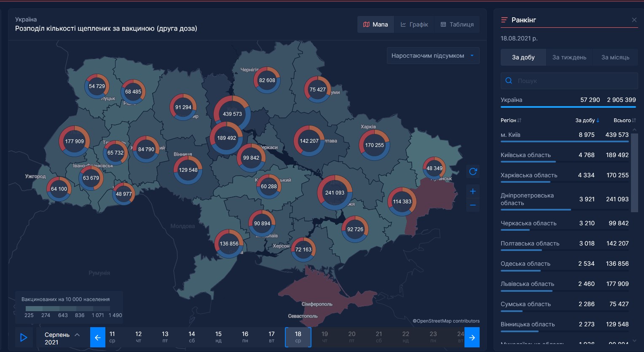Image resolution: width=644 pixels, height=352 pixels.
Task: Collapse the Серпень 2021 month picker
Action: (x=77, y=335)
